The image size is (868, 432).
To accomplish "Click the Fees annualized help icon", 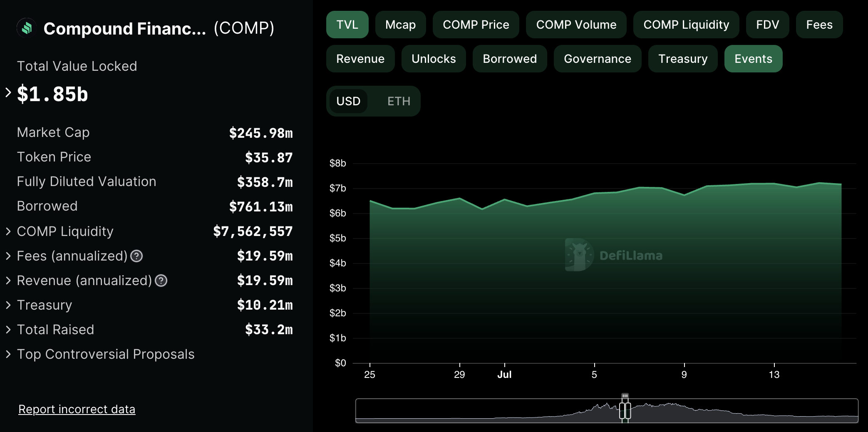I will click(x=136, y=256).
